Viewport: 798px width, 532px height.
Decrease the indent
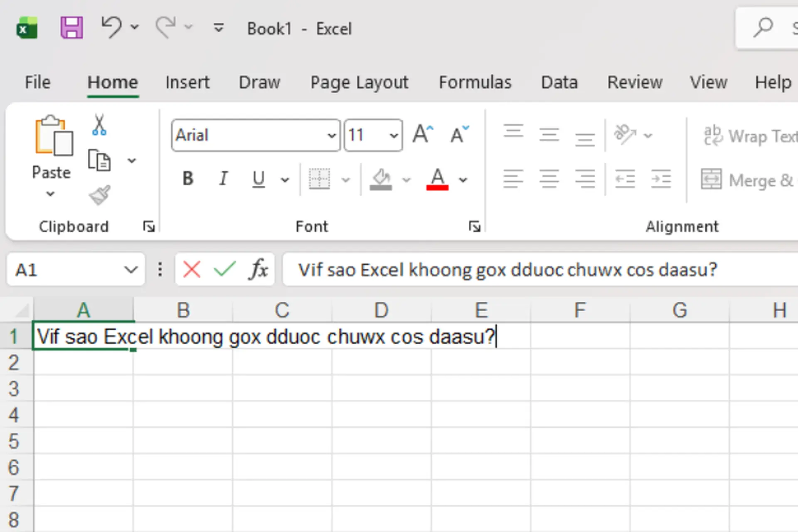pos(625,179)
